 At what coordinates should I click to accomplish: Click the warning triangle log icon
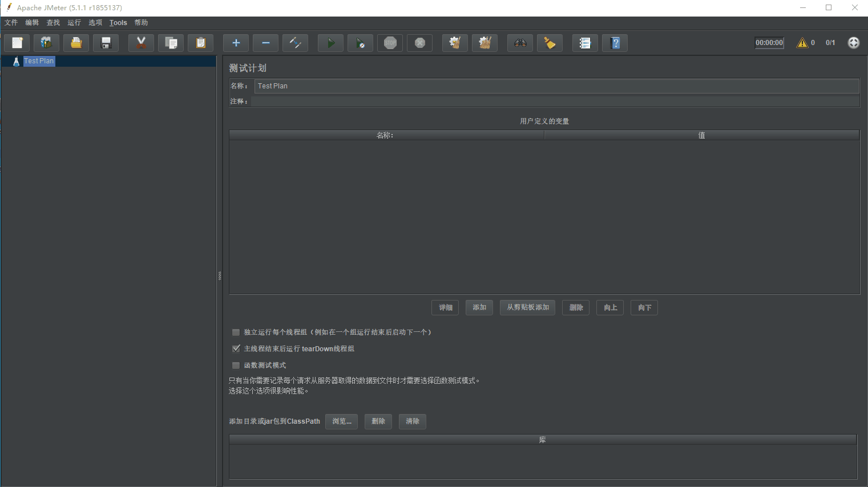[x=802, y=43]
